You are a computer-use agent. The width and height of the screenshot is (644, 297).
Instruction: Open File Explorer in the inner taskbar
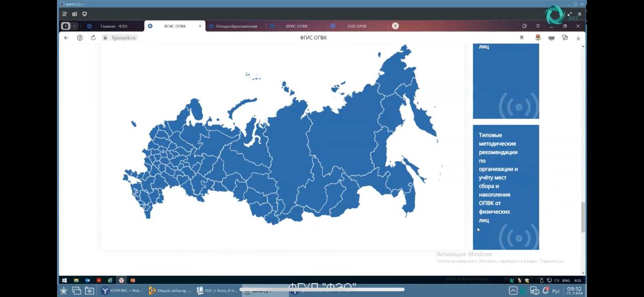[x=76, y=280]
